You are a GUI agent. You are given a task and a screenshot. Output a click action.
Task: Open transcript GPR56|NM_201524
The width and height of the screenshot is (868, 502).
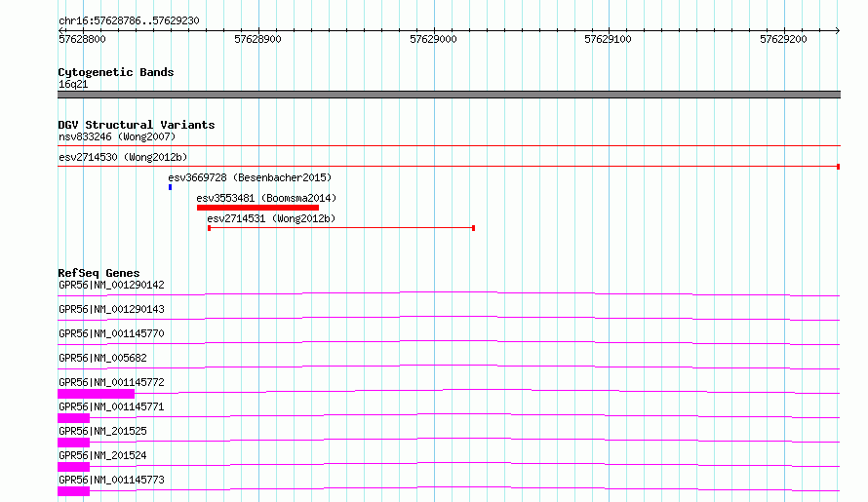click(x=102, y=455)
